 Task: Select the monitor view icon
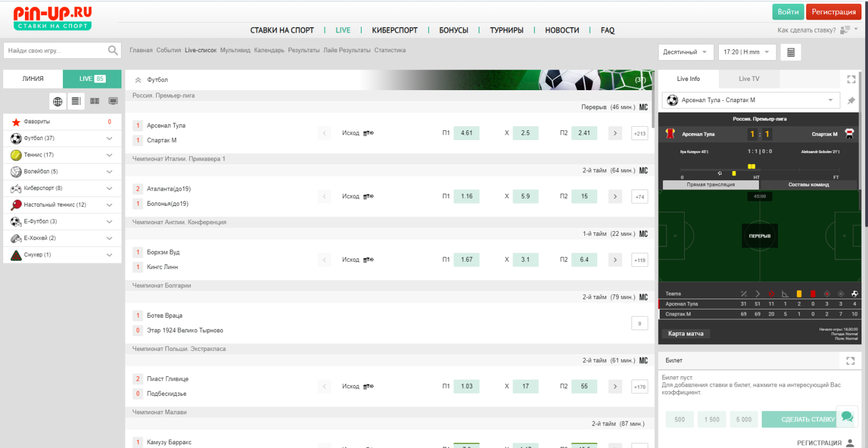click(x=113, y=101)
